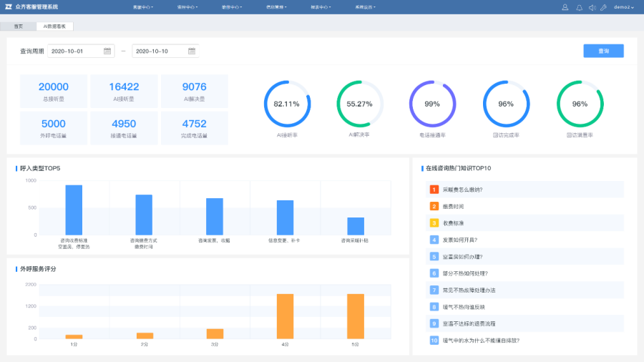Click the 咨询收费标准 bar in 呼入类型TOP5
This screenshot has width=644, height=362.
pos(74,210)
